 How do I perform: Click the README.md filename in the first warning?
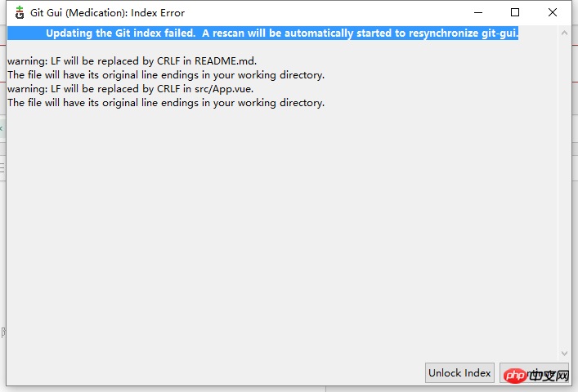[226, 60]
